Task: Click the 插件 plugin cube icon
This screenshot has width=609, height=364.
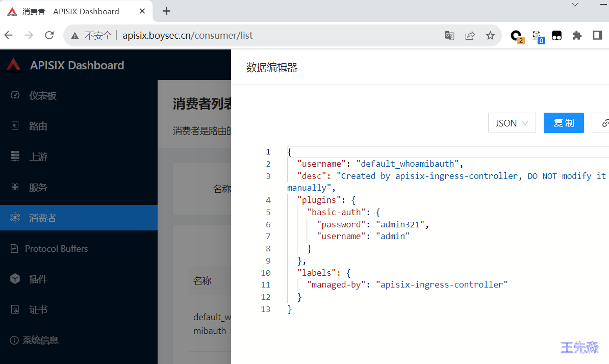Action: (x=15, y=279)
